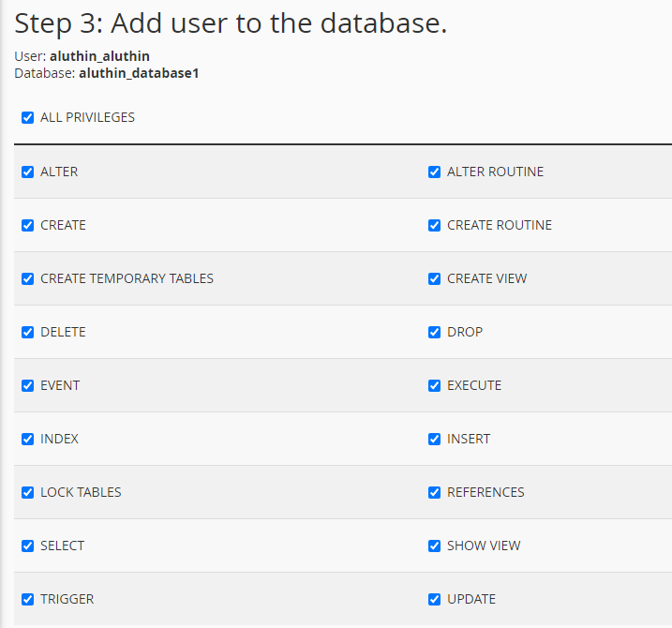672x628 pixels.
Task: Disable the SHOW VIEW privilege
Action: click(x=435, y=546)
